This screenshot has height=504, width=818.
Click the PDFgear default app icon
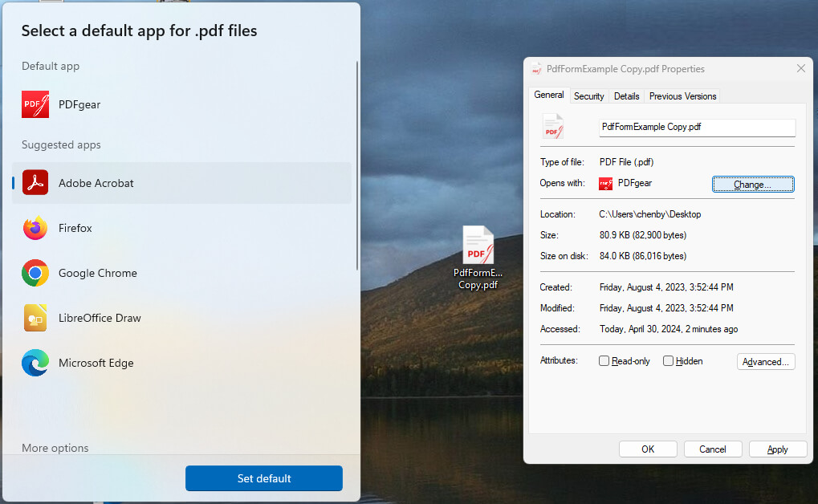(35, 104)
